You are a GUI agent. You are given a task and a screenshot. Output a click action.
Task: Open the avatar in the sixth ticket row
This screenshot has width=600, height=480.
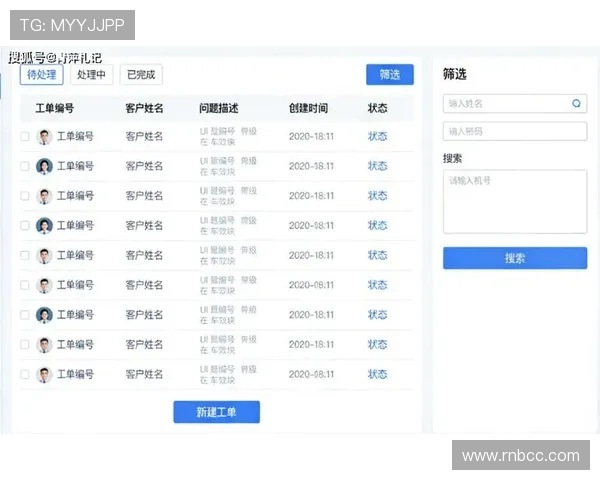(44, 285)
